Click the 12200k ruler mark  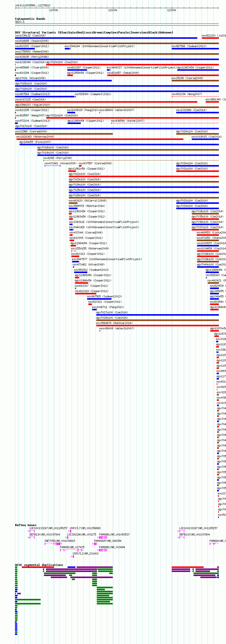(x=172, y=10)
